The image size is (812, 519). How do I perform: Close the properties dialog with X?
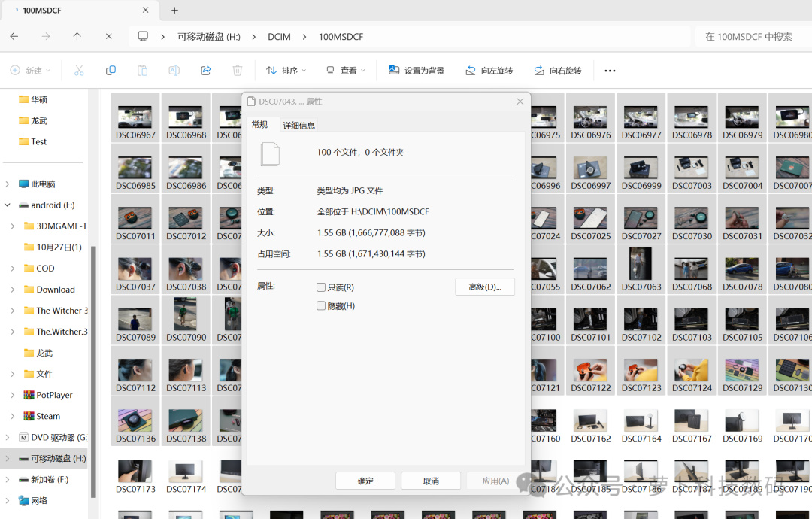[x=520, y=102]
